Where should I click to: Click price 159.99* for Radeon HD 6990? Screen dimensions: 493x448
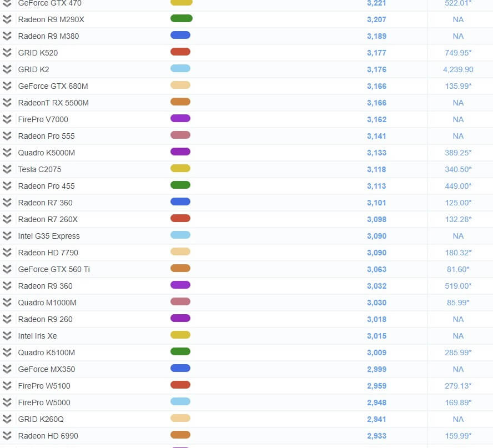tap(458, 436)
